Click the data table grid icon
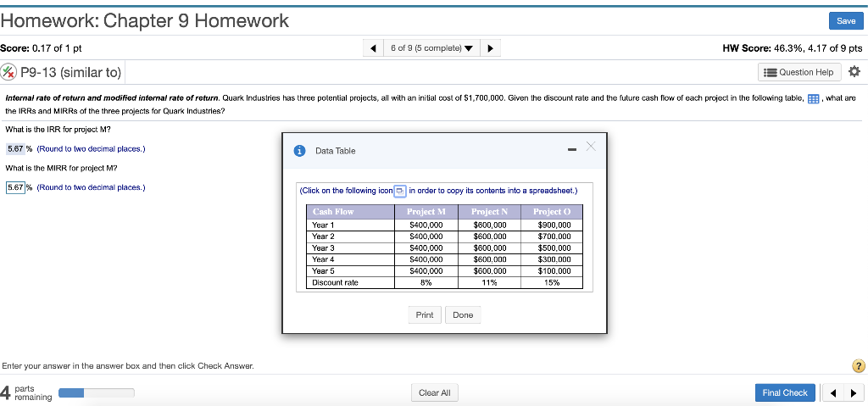Screen dimensions: 868x406 point(813,99)
